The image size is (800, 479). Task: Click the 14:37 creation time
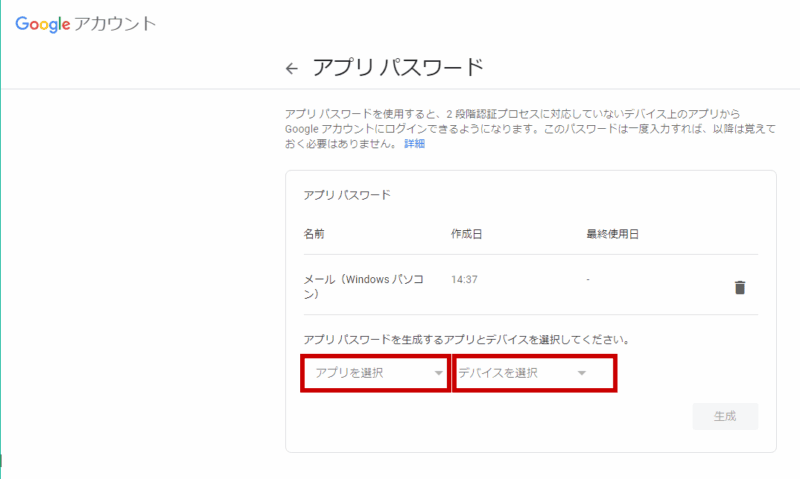pos(464,279)
